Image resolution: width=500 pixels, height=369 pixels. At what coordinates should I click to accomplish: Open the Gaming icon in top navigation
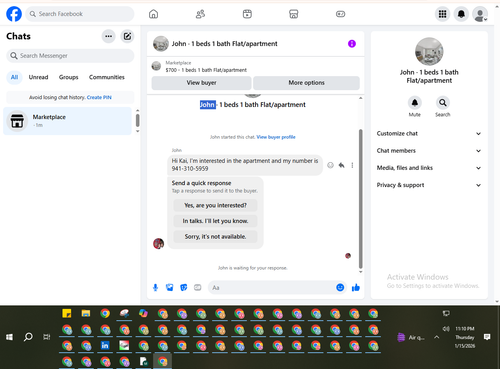pos(340,14)
